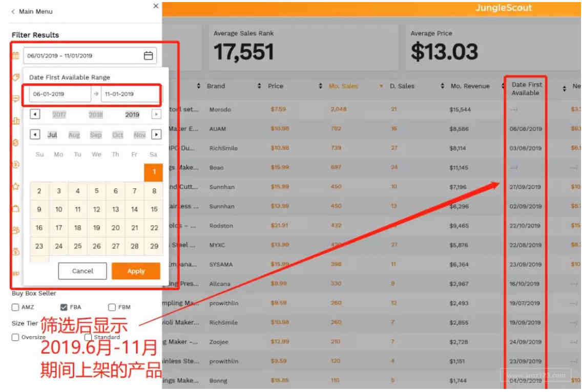
Task: Click the Date First Available header text
Action: tap(526, 89)
